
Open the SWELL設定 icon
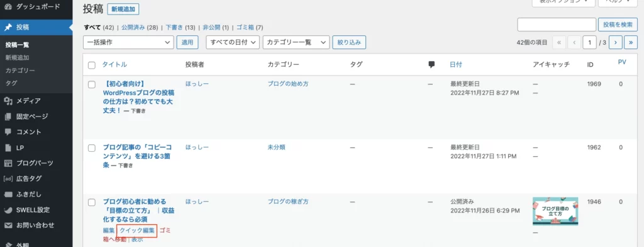8,210
